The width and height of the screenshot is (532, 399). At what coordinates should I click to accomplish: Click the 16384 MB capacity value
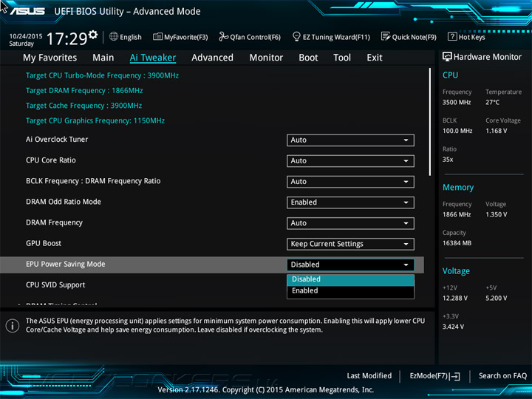(x=457, y=243)
